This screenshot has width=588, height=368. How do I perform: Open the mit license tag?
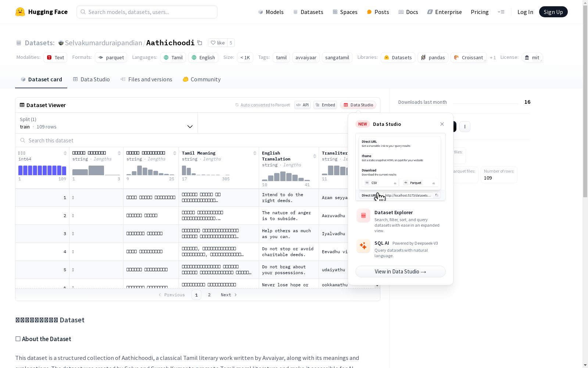532,57
